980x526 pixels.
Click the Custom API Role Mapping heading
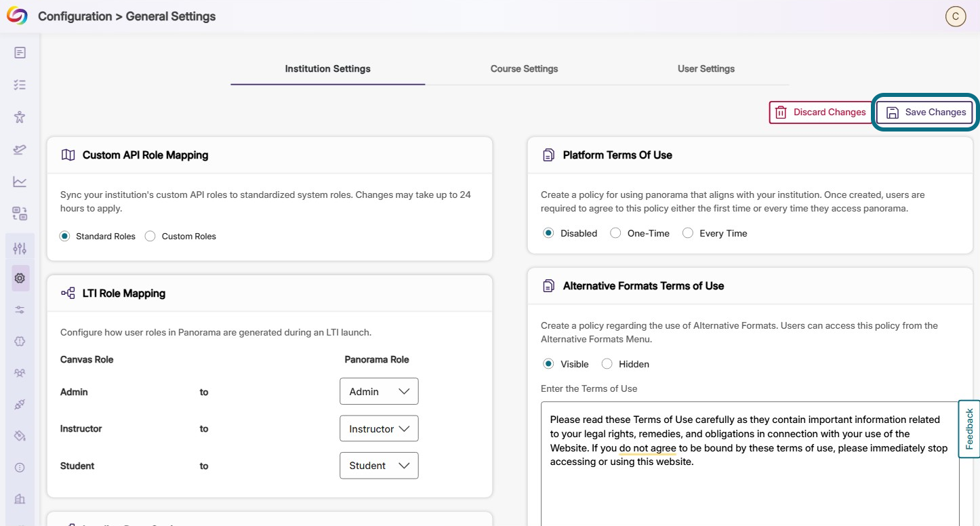click(x=145, y=155)
